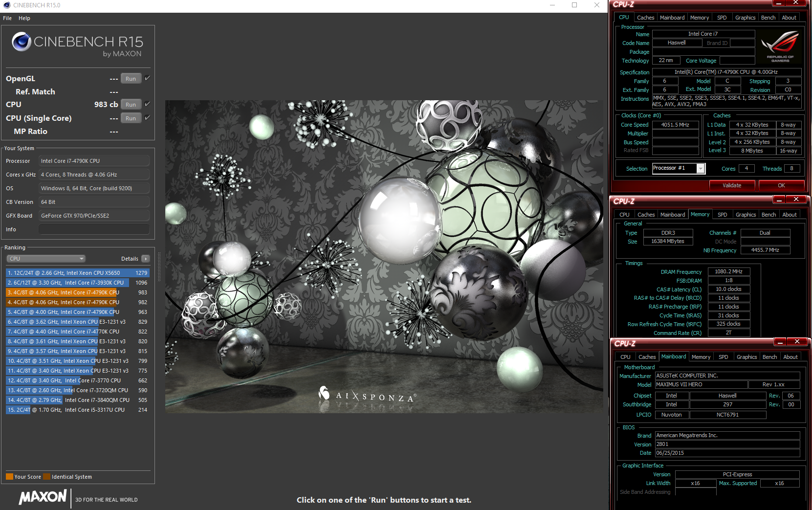Open the Help menu in Cinebench
The image size is (812, 510).
point(24,18)
